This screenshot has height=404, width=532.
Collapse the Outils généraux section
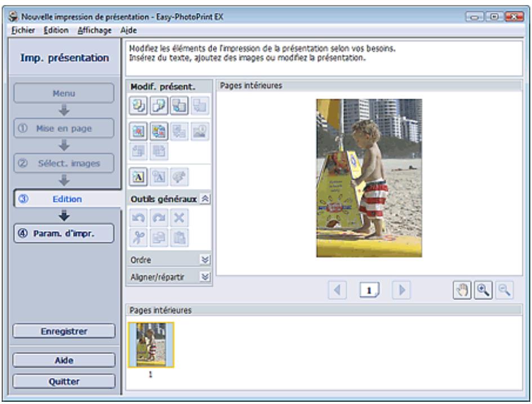(x=205, y=199)
